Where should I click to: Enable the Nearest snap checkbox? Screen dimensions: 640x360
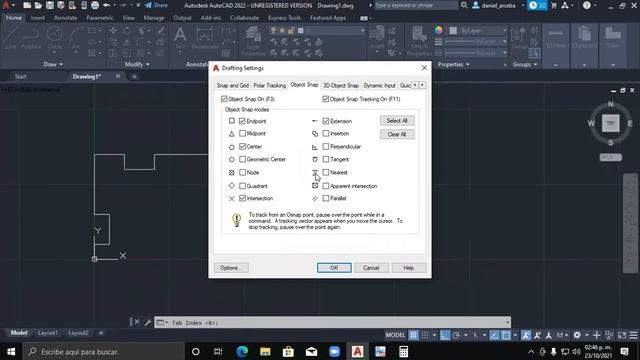click(326, 172)
